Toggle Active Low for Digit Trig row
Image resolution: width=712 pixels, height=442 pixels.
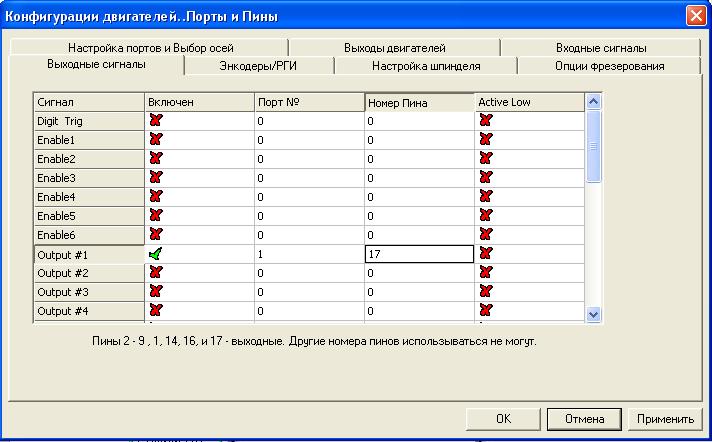click(x=486, y=120)
